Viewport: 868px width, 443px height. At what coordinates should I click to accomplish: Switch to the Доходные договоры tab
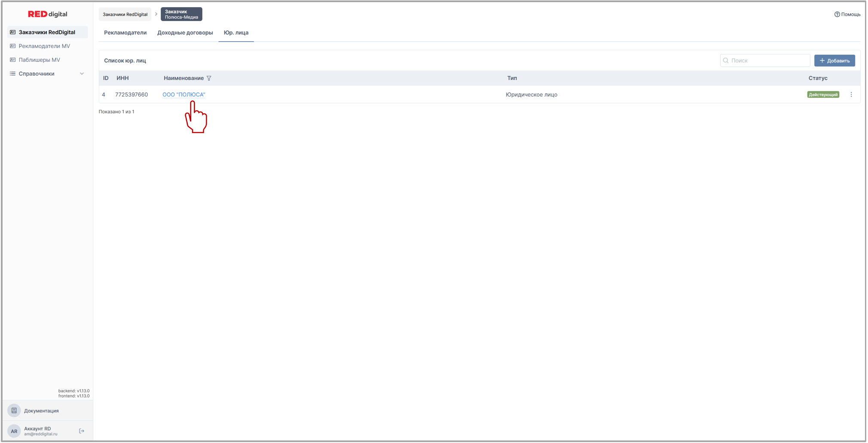pyautogui.click(x=185, y=33)
